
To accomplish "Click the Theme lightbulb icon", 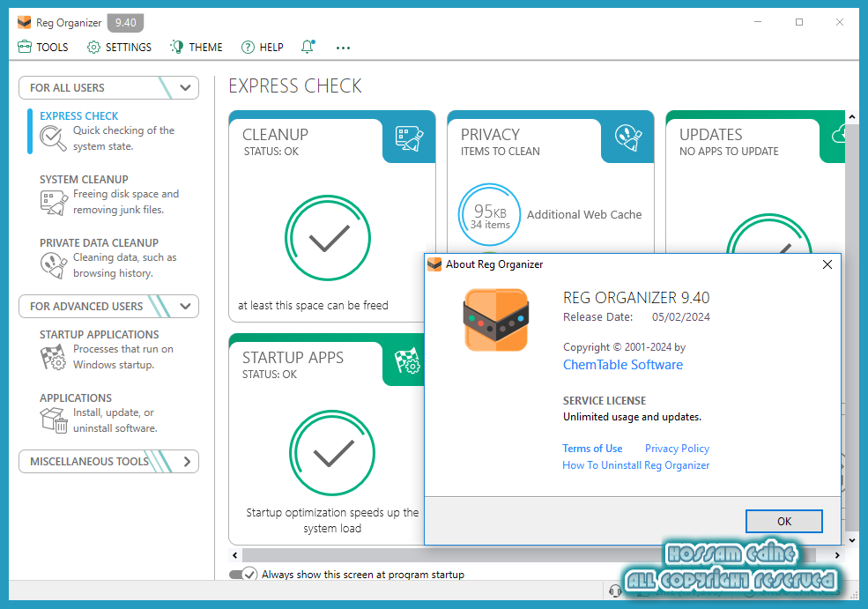I will pyautogui.click(x=177, y=47).
